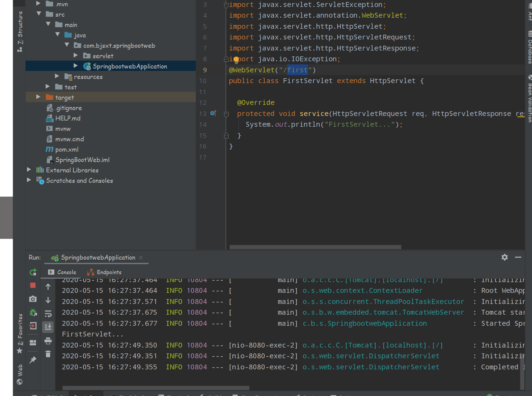
Task: Open the restore layout icon in Run panel
Action: [33, 343]
